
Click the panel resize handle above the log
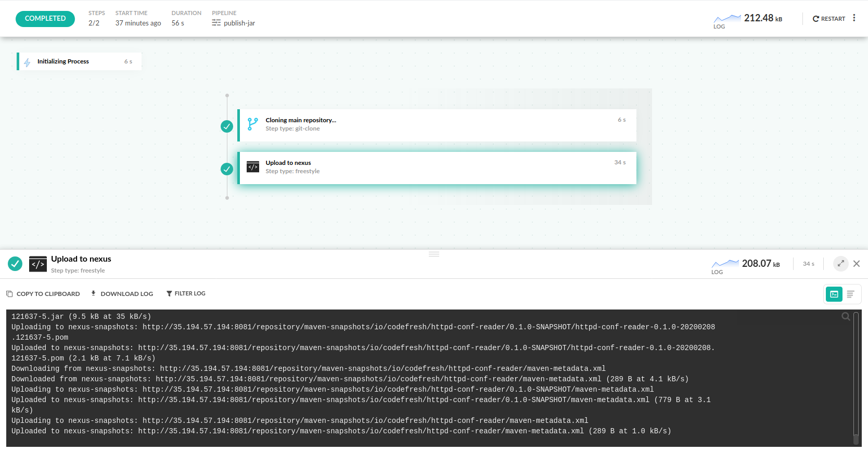coord(434,254)
